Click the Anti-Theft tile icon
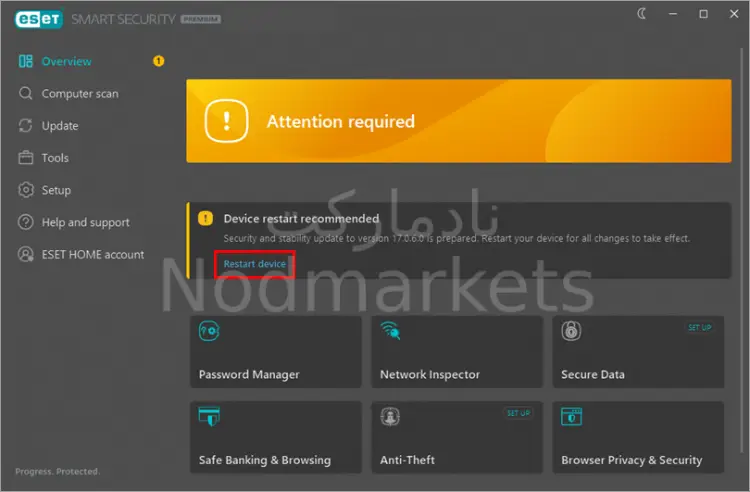The height and width of the screenshot is (492, 750). (x=390, y=416)
